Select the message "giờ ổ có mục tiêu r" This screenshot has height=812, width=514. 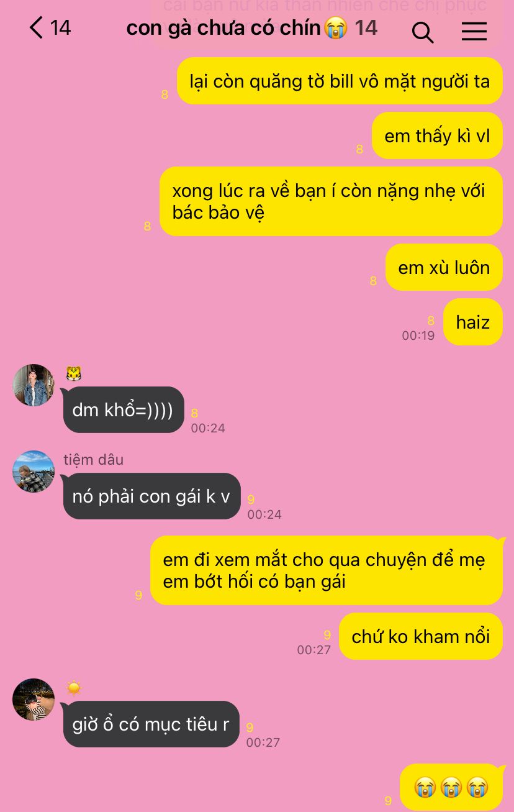[151, 724]
